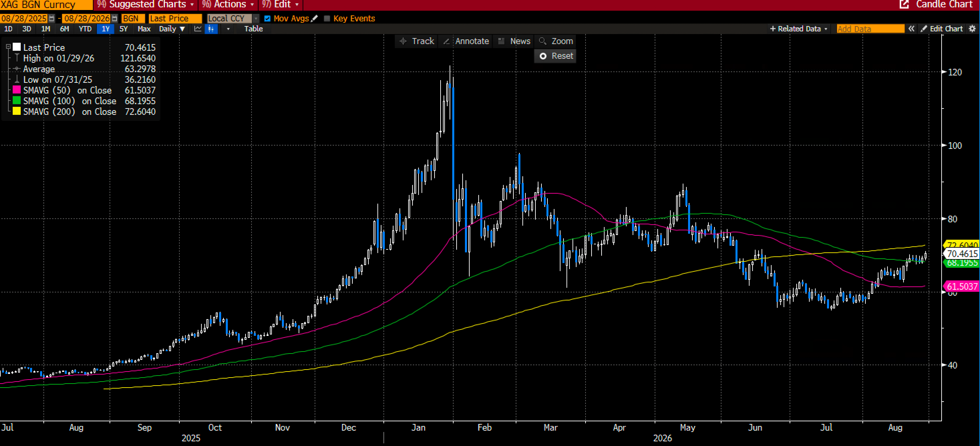Viewport: 980px width, 446px height.
Task: Select the 3D time range tab
Action: (x=27, y=28)
